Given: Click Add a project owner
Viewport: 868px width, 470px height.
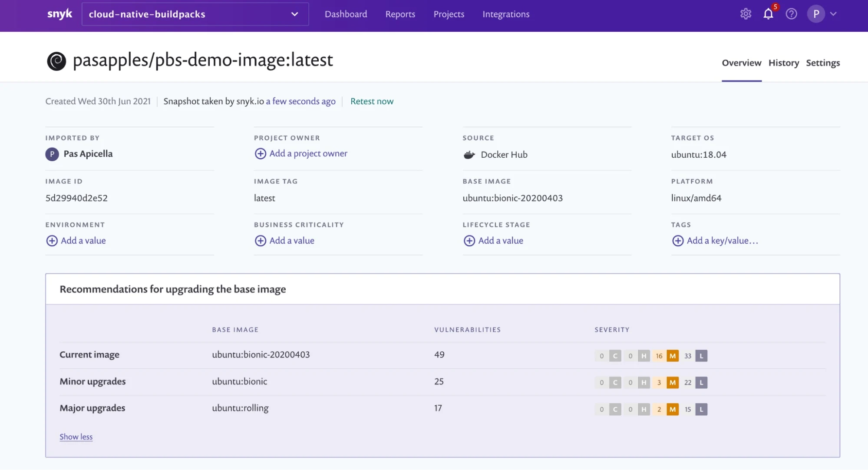Looking at the screenshot, I should point(308,153).
